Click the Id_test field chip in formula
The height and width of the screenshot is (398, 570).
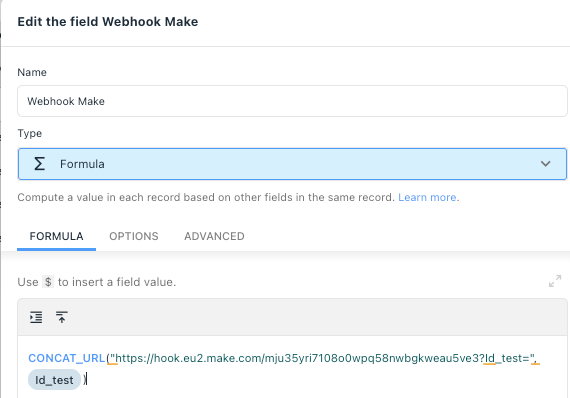[54, 380]
